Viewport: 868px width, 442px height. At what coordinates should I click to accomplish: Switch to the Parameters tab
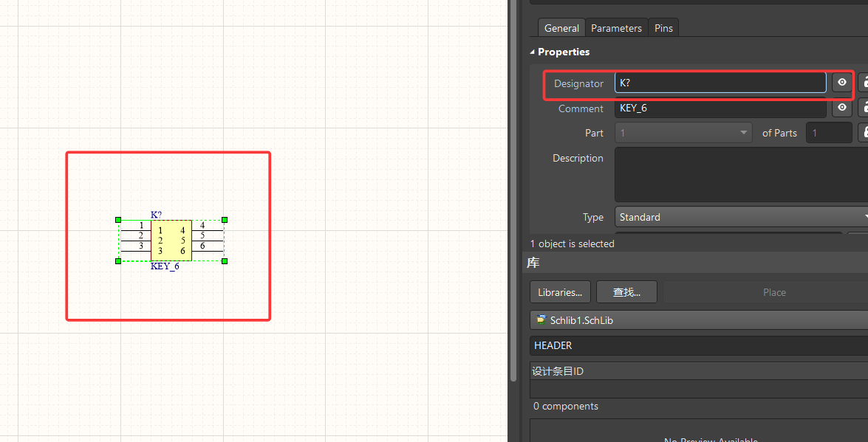616,27
